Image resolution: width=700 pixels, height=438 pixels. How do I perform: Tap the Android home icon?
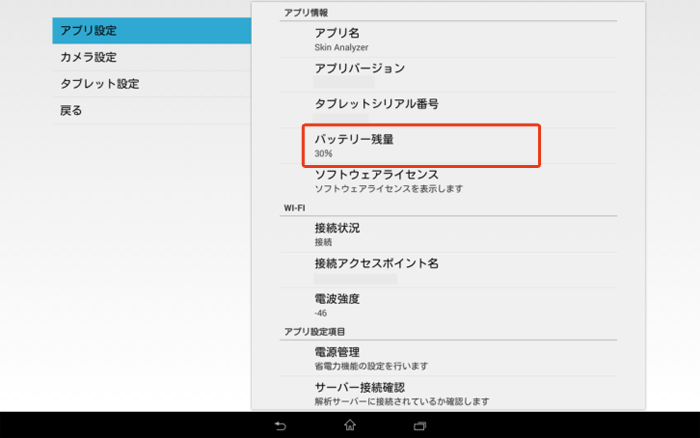tap(350, 425)
